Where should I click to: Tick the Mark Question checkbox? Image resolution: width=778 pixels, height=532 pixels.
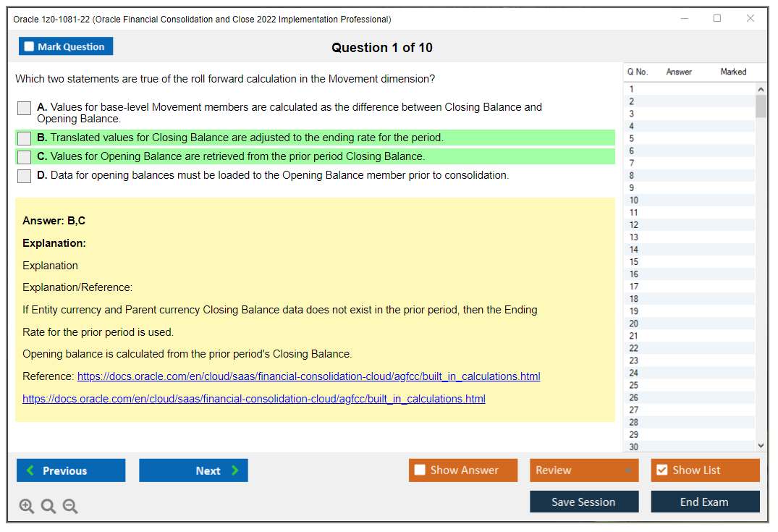tap(30, 47)
